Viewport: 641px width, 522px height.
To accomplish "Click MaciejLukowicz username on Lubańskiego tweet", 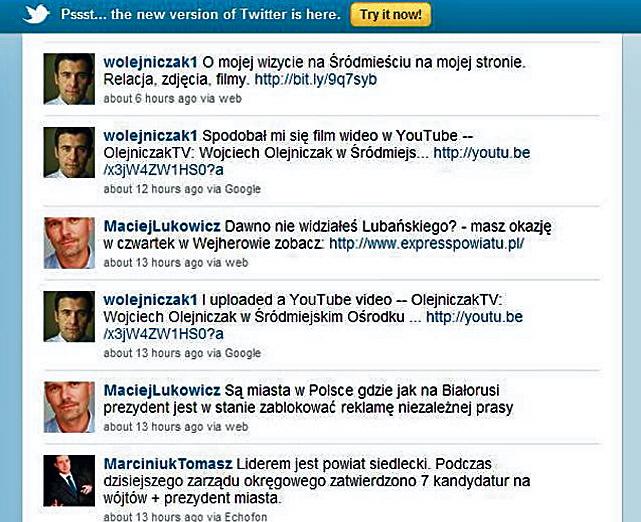I will click(163, 225).
